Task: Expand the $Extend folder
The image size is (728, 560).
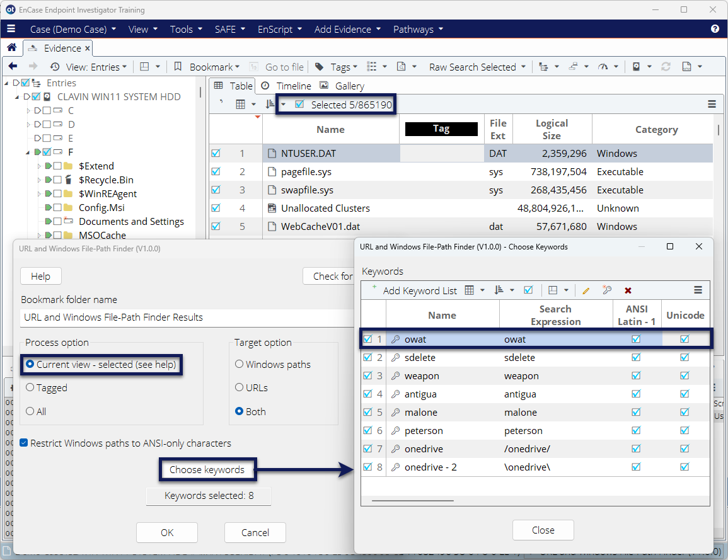Action: click(x=39, y=166)
